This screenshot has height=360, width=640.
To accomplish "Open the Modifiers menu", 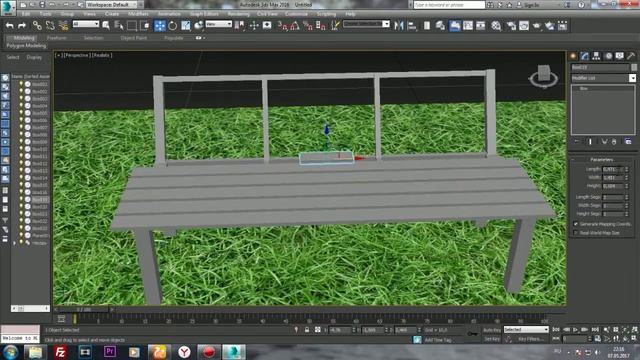I will point(138,14).
